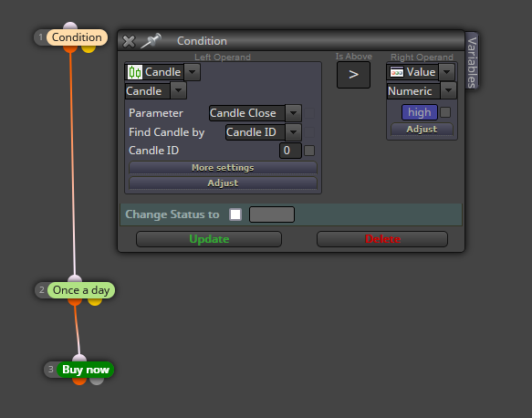Toggle the checkbox next to the high value
The image size is (532, 418).
445,112
